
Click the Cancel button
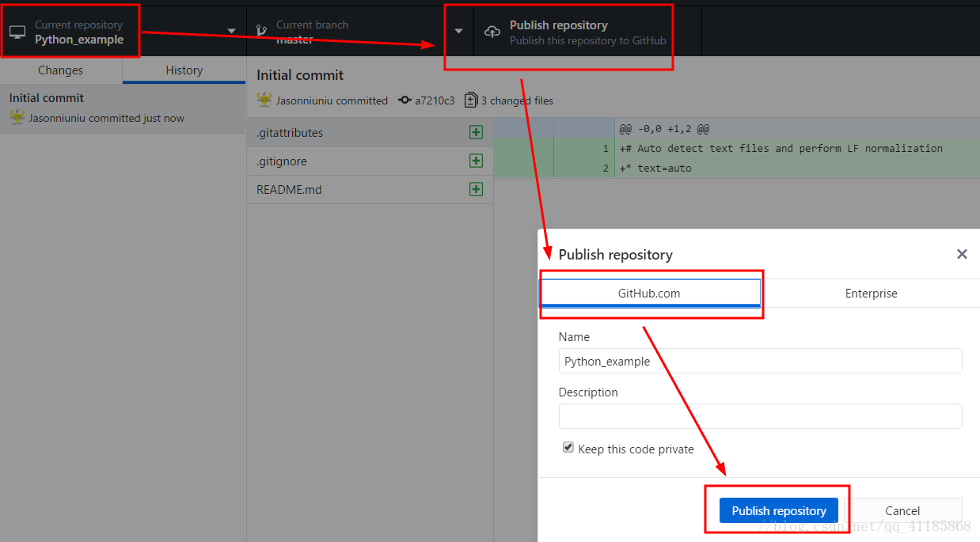point(902,510)
